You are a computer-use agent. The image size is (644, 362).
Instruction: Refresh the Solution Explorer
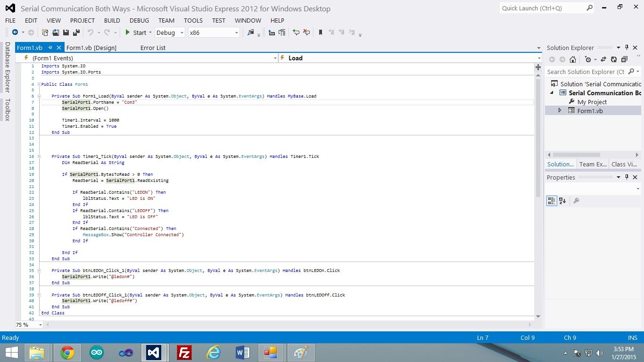point(614,59)
